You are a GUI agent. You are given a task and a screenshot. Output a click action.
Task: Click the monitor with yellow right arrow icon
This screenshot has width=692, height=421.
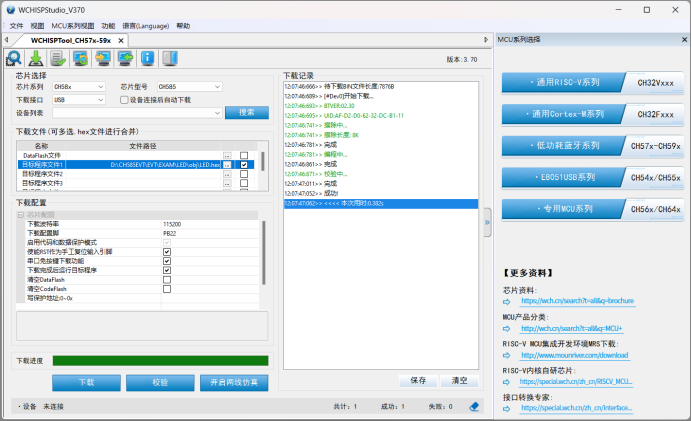tap(103, 58)
